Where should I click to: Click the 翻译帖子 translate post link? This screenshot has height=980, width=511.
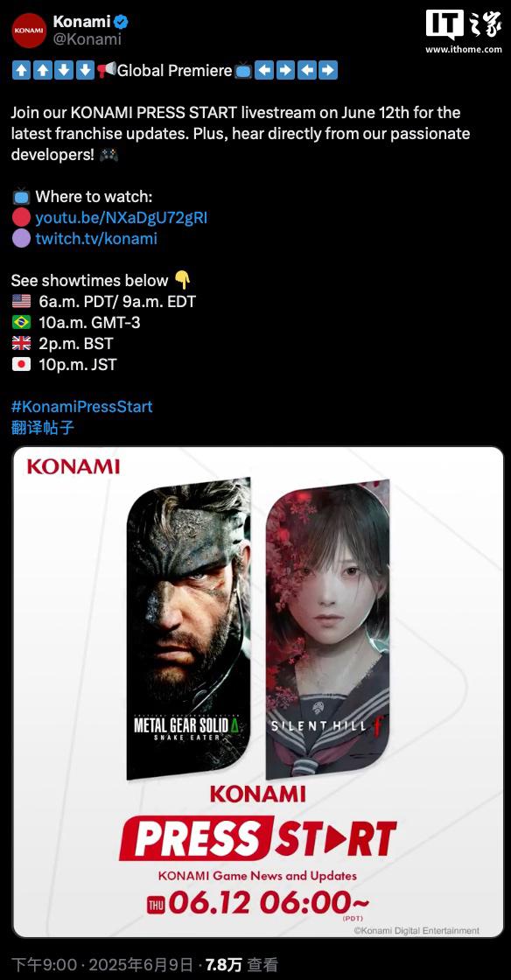43,428
